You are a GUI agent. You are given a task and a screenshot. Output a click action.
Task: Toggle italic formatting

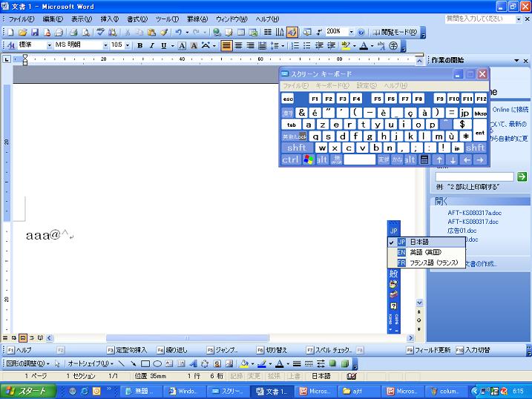(151, 45)
